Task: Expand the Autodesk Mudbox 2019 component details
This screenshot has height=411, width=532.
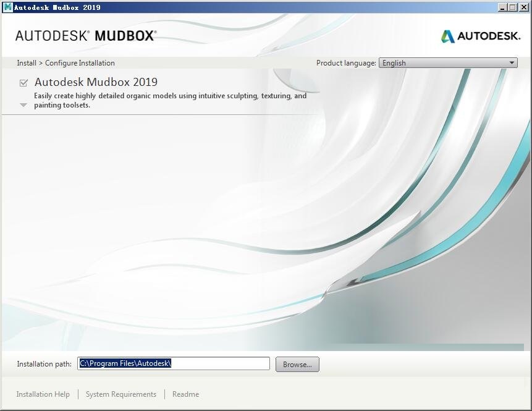Action: pos(23,105)
